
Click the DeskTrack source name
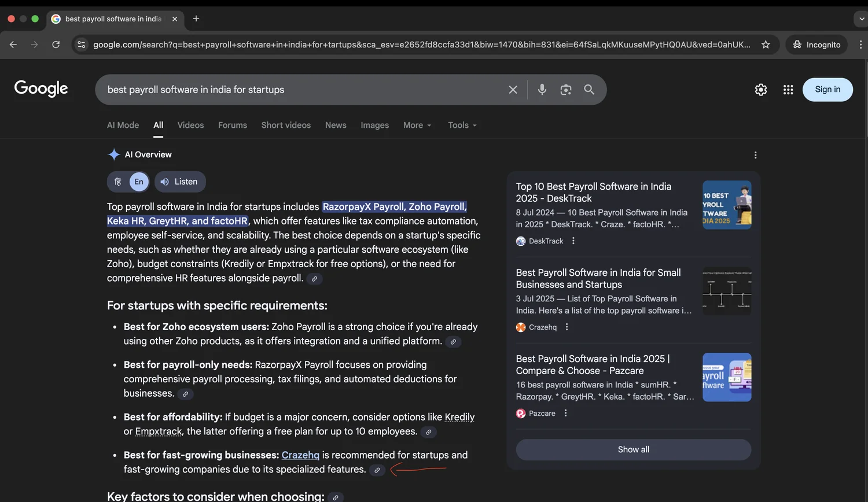click(546, 241)
